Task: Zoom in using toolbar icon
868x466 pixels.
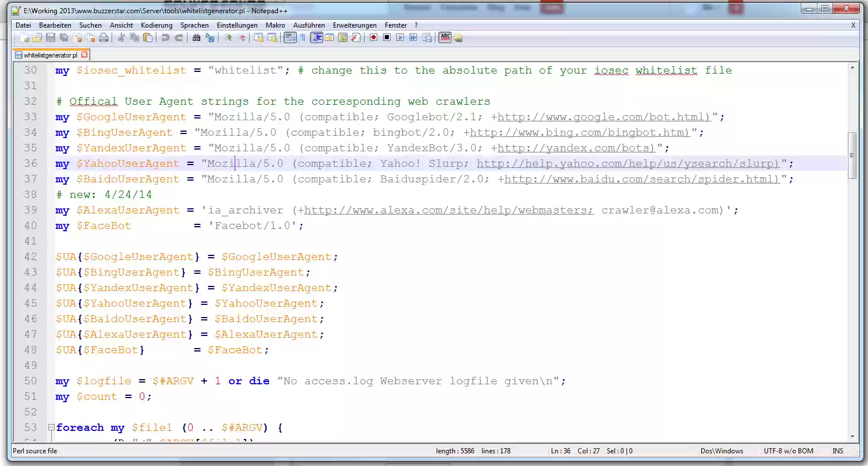Action: pos(228,38)
